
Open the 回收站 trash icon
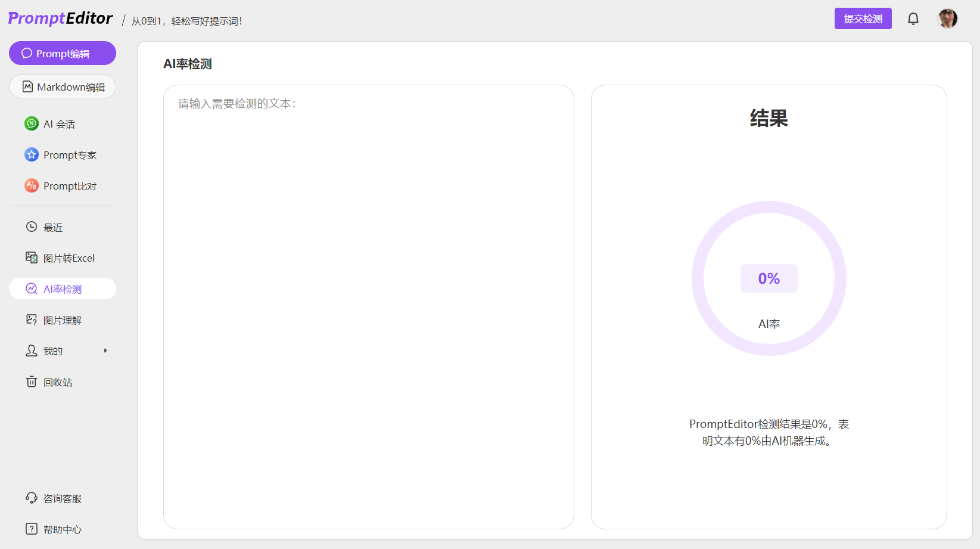pyautogui.click(x=32, y=381)
